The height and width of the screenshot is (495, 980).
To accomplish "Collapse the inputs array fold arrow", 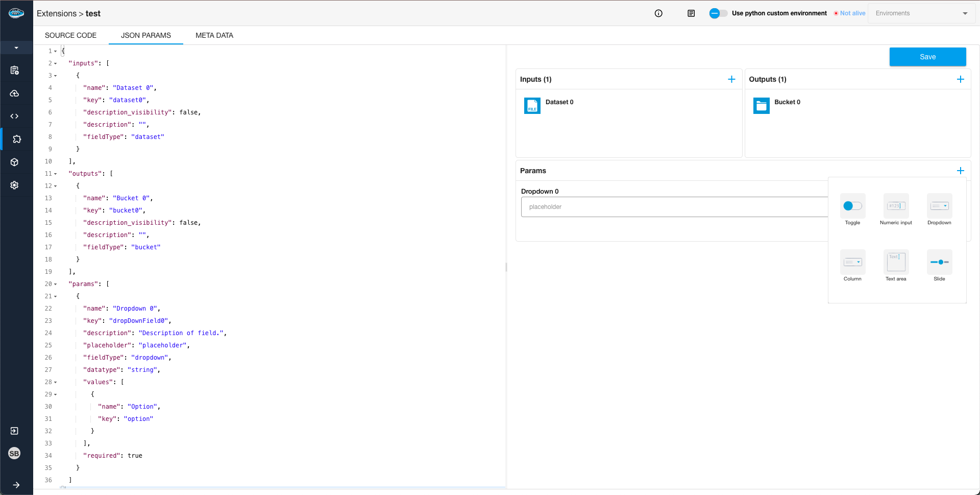I will [56, 63].
